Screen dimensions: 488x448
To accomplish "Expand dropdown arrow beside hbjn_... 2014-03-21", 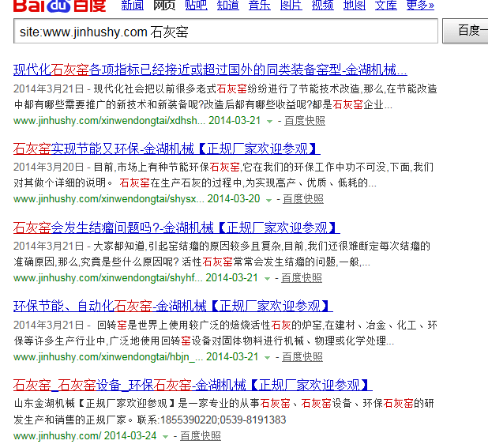I will click(x=267, y=358).
